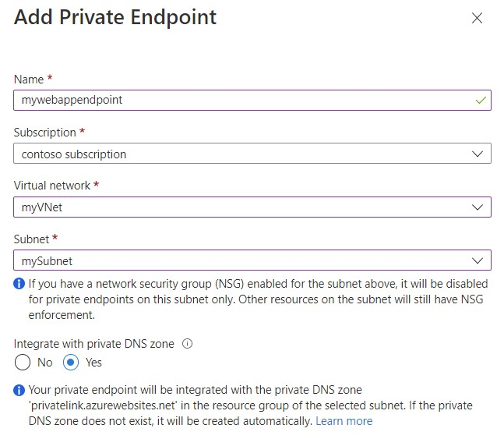Click the chevron beside mySubnet

(478, 260)
